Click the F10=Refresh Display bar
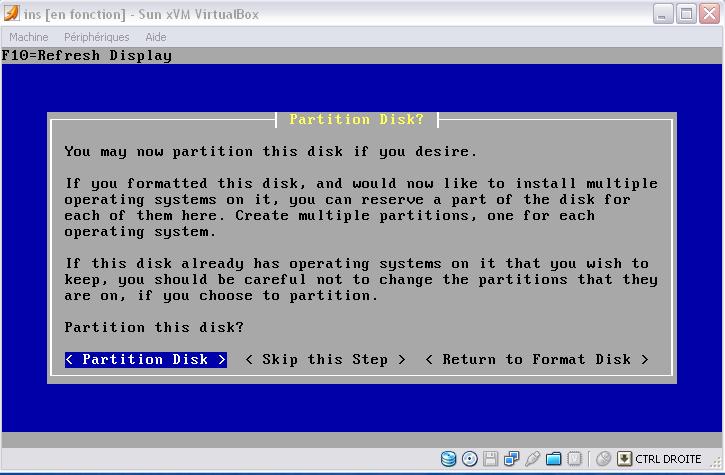The image size is (725, 475). [x=87, y=55]
